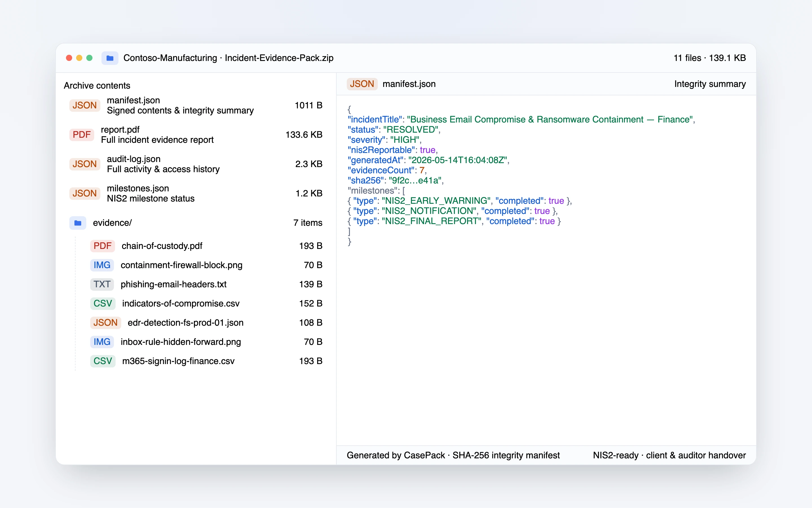Image resolution: width=812 pixels, height=508 pixels.
Task: Open m365-signin-log-finance.csv
Action: 206,361
